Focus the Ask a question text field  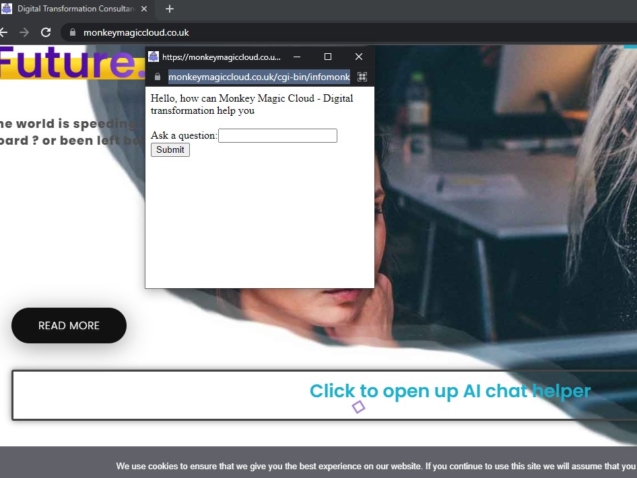coord(277,136)
